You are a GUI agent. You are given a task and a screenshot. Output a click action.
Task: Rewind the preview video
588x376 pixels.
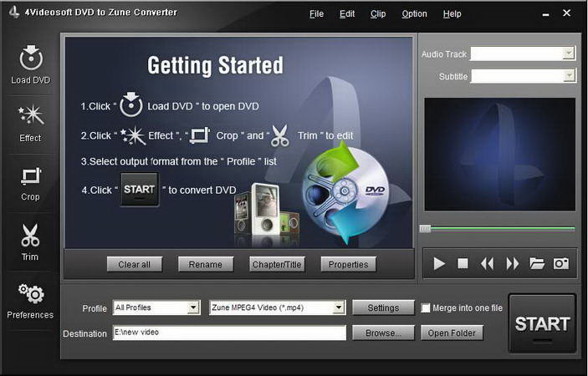click(487, 264)
